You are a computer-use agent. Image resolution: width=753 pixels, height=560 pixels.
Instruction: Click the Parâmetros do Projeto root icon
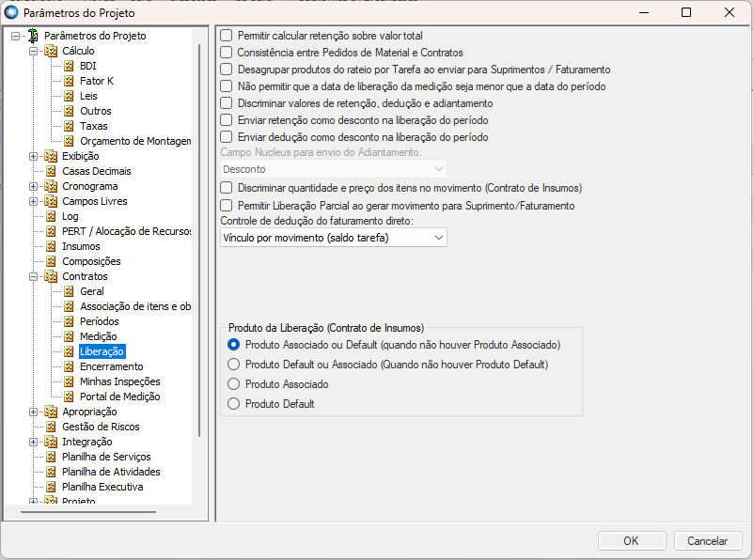pos(33,36)
